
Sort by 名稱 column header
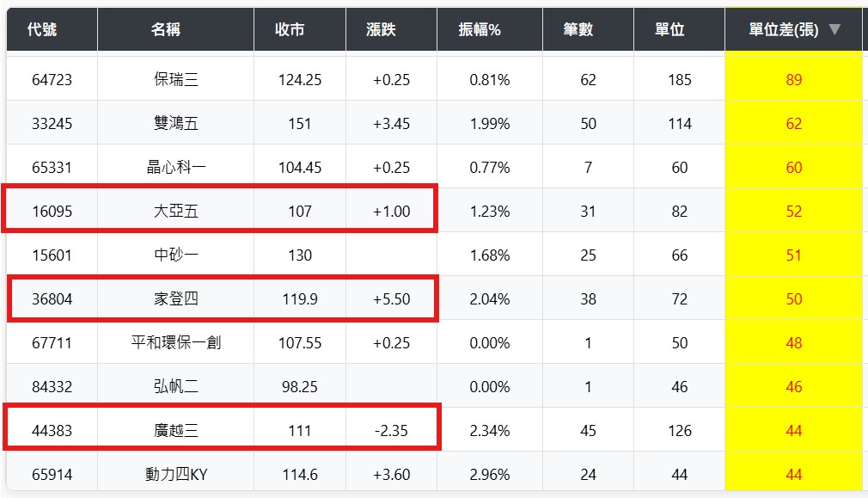point(166,30)
